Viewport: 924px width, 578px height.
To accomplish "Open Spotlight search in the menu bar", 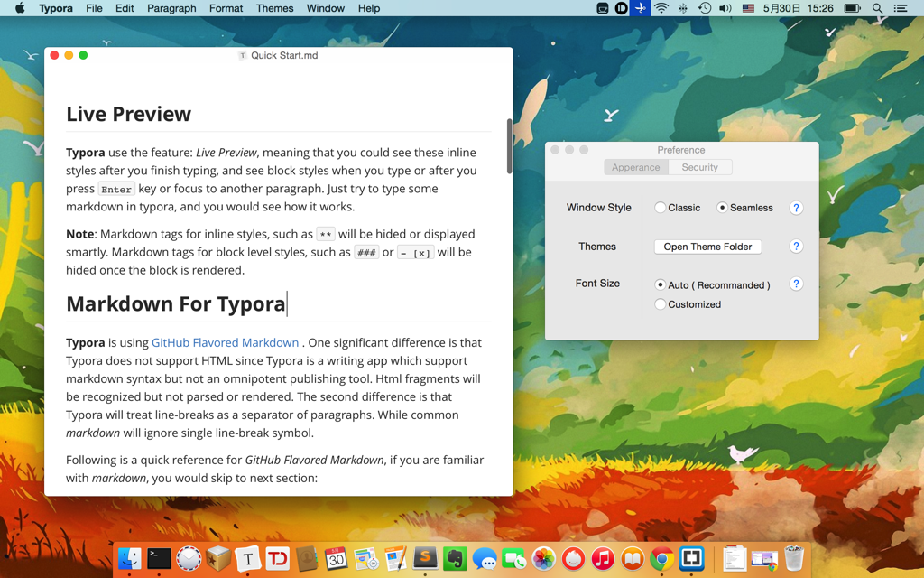I will tap(877, 8).
